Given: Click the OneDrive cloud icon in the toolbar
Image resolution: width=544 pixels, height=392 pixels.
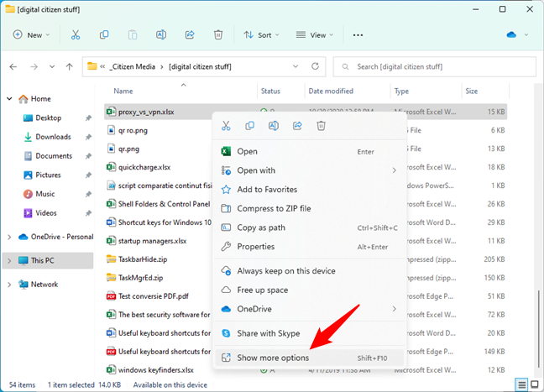Looking at the screenshot, I should click(x=510, y=35).
